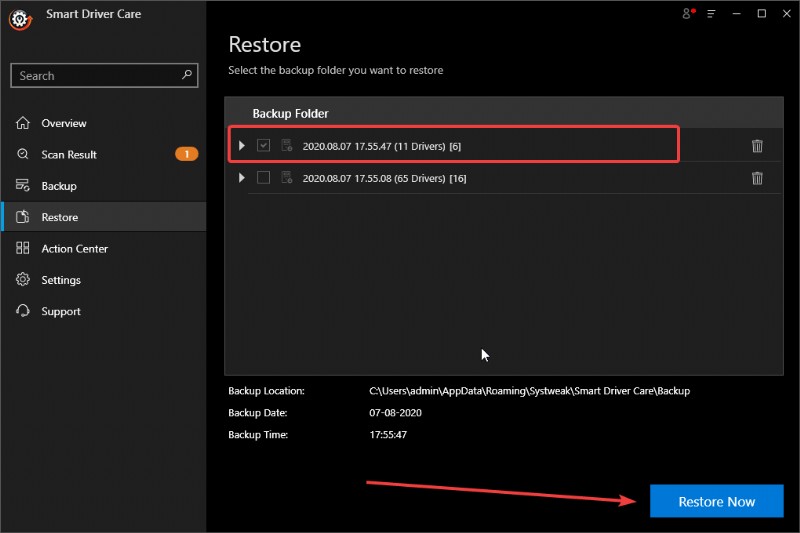
Task: Click the file icon of 17.55.08 backup
Action: click(x=287, y=177)
